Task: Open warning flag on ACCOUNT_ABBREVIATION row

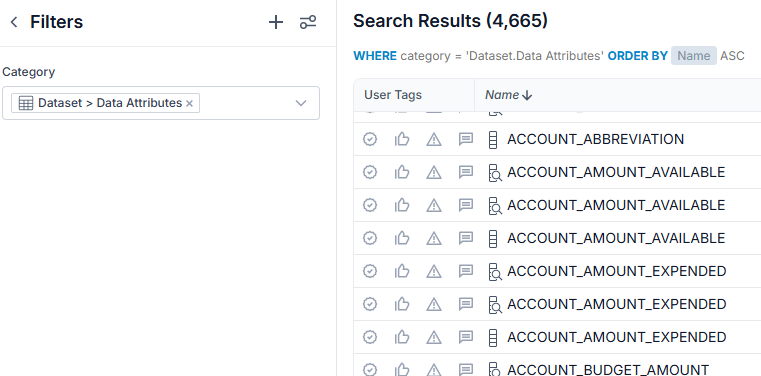Action: (x=433, y=140)
